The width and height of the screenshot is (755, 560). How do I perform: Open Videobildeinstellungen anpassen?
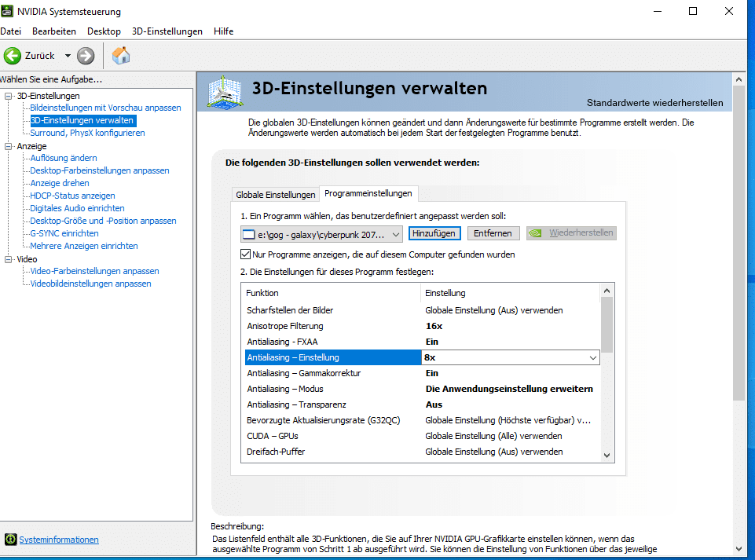[x=90, y=284]
